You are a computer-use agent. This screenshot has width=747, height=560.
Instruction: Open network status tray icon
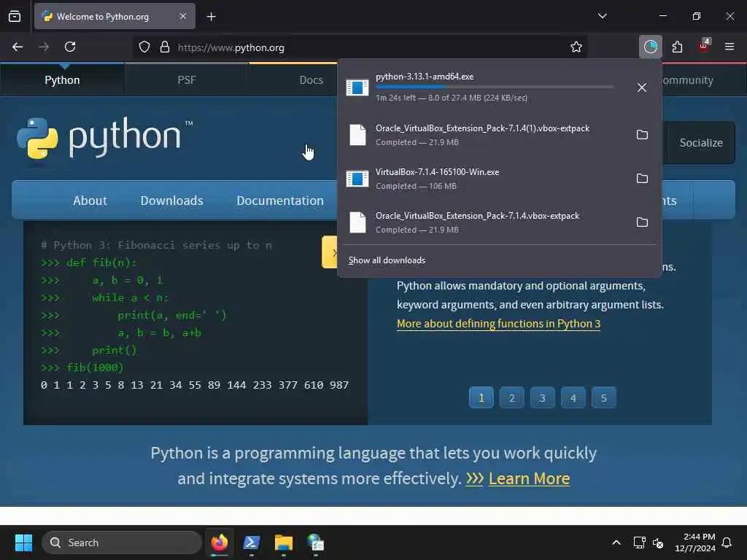[x=639, y=542]
